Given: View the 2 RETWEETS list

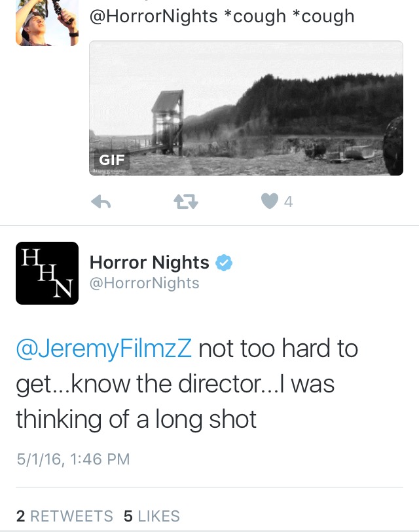Looking at the screenshot, I should point(64,516).
